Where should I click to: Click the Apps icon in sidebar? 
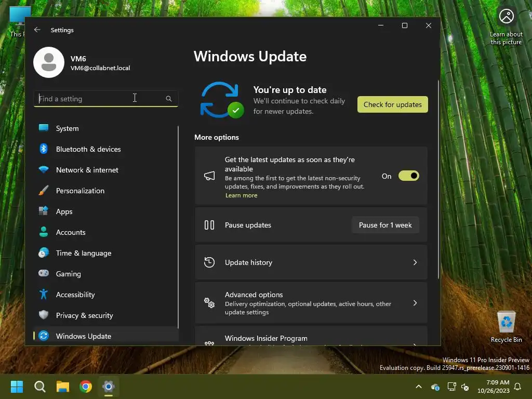tap(44, 211)
